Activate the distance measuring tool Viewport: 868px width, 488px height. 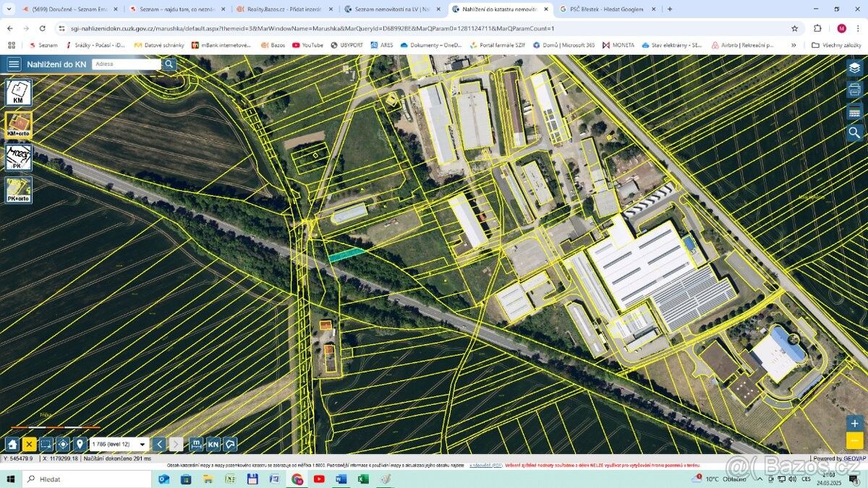tap(196, 444)
